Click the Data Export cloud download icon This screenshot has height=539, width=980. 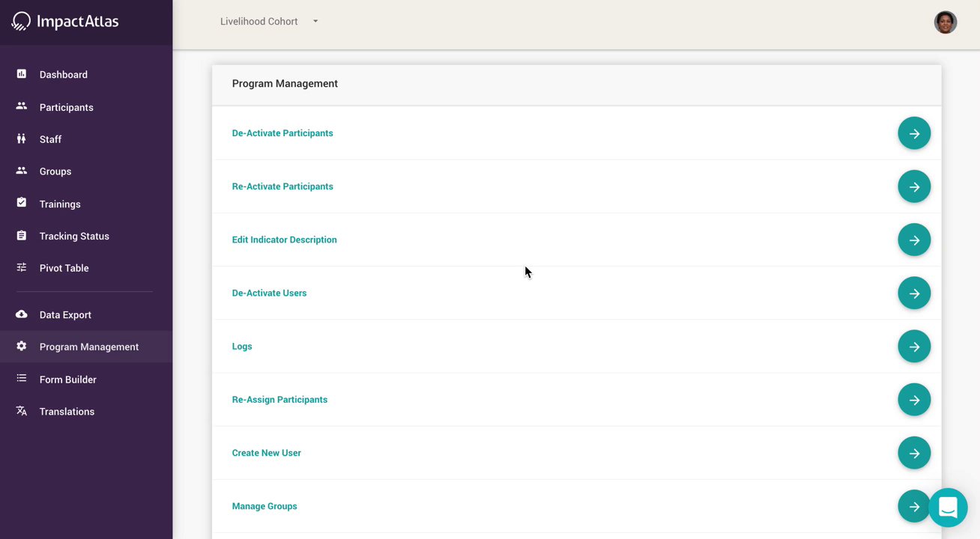click(22, 314)
